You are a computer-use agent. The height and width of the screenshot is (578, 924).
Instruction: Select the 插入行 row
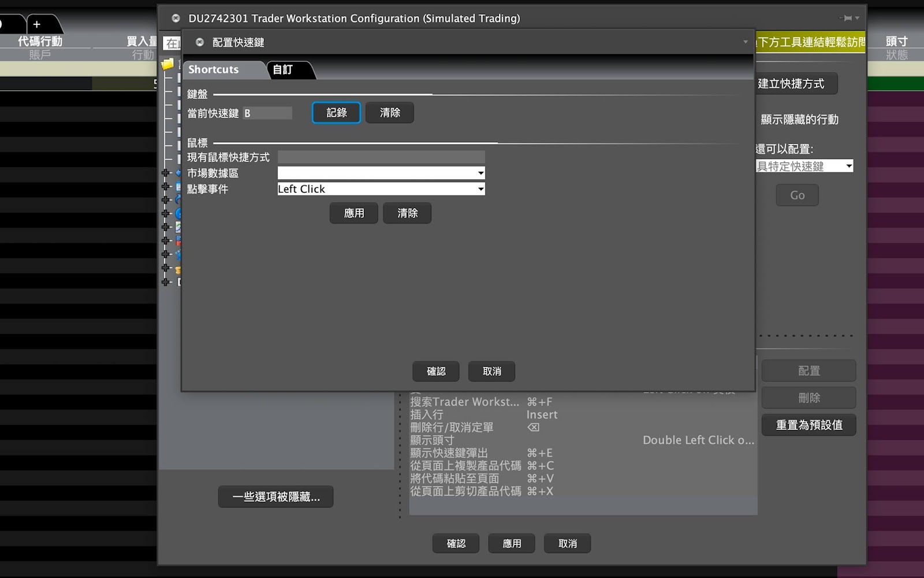[x=583, y=414]
